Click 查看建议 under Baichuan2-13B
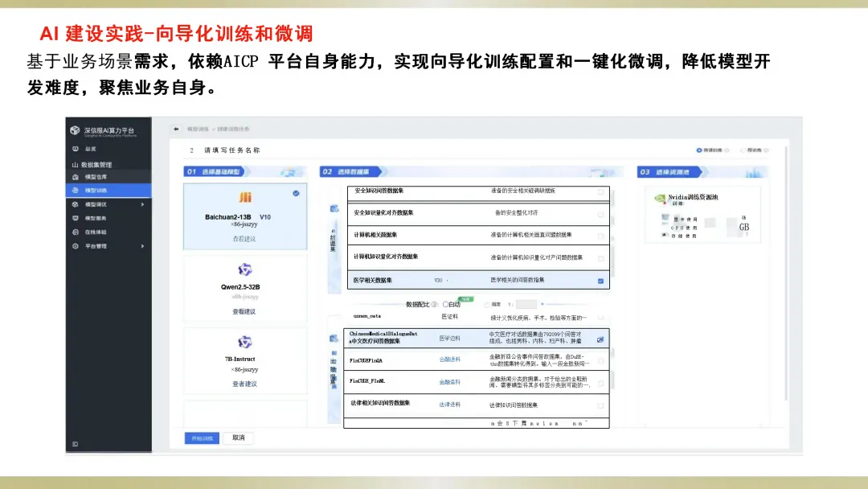 point(244,239)
